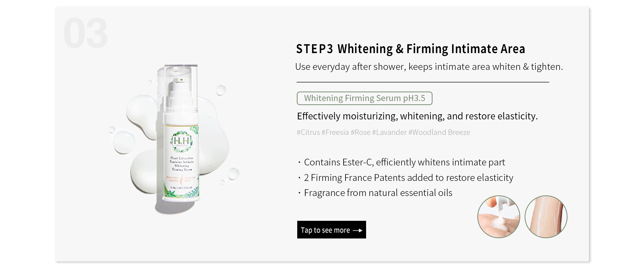Click the Contains Ester-C bullet point
This screenshot has width=644, height=271.
click(x=404, y=162)
